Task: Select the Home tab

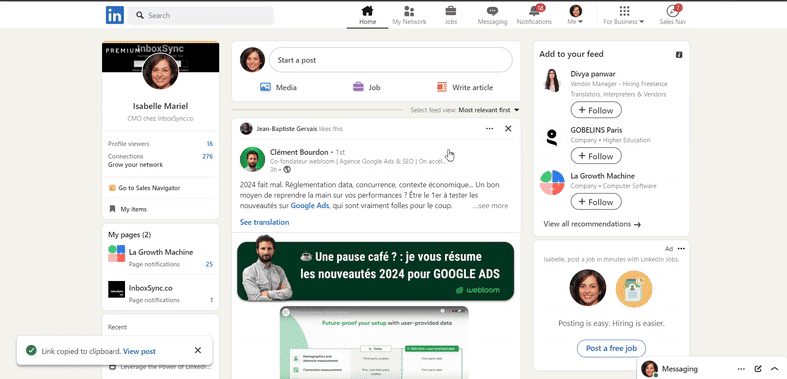Action: tap(367, 15)
